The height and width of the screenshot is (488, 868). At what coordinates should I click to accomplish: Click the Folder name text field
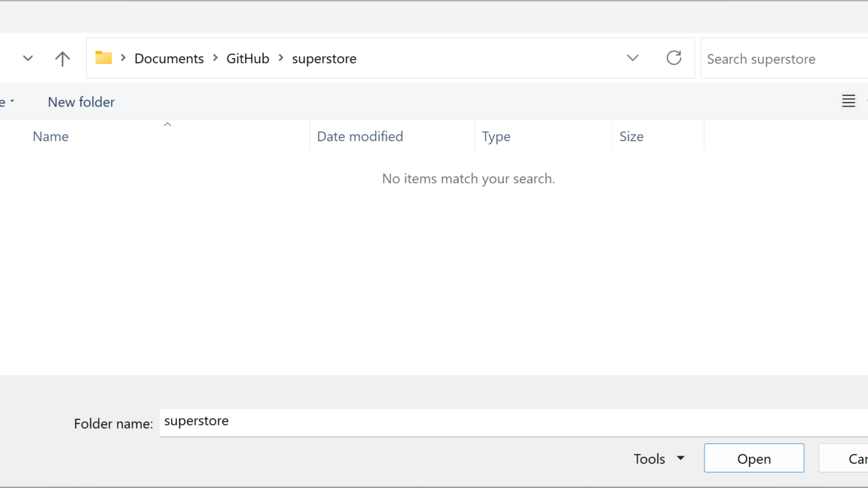(x=509, y=422)
